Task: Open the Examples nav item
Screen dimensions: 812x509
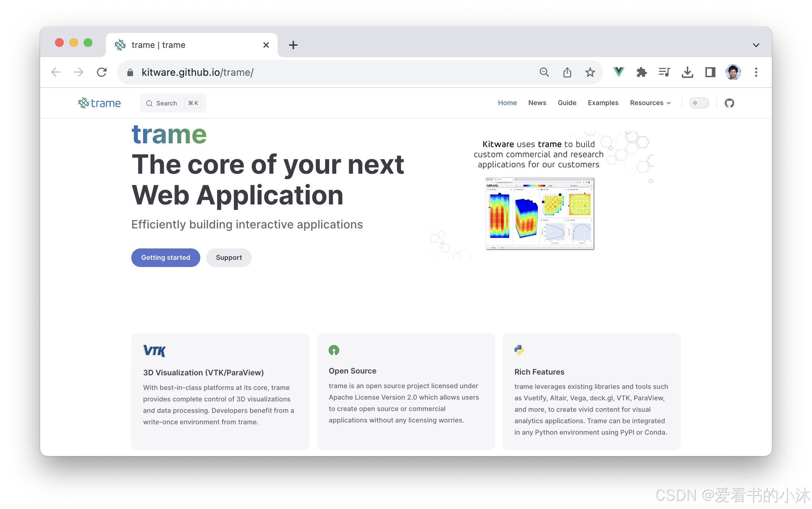Action: pos(603,103)
